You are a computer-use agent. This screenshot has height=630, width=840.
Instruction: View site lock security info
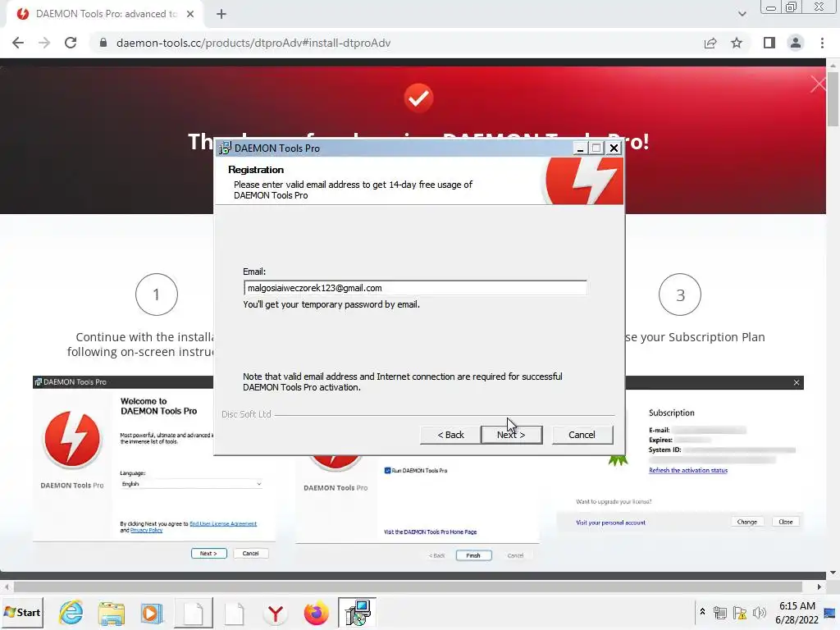103,43
